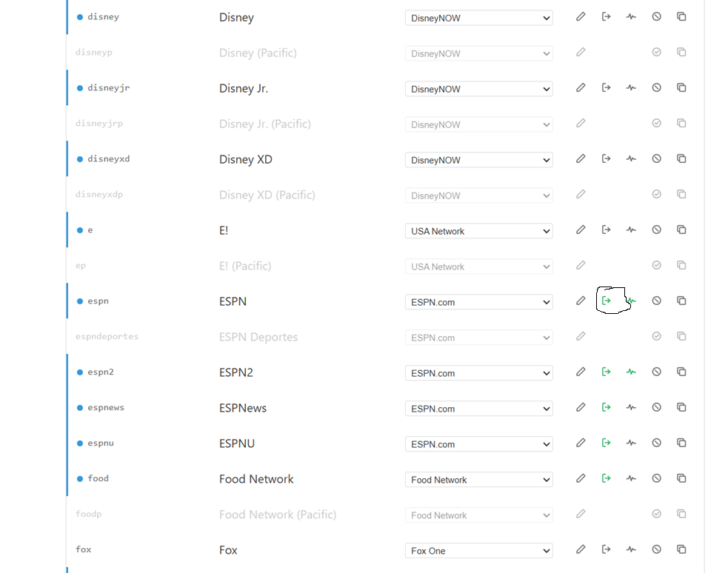The height and width of the screenshot is (573, 728).
Task: Click the sign-in arrow icon for E!
Action: (x=606, y=229)
